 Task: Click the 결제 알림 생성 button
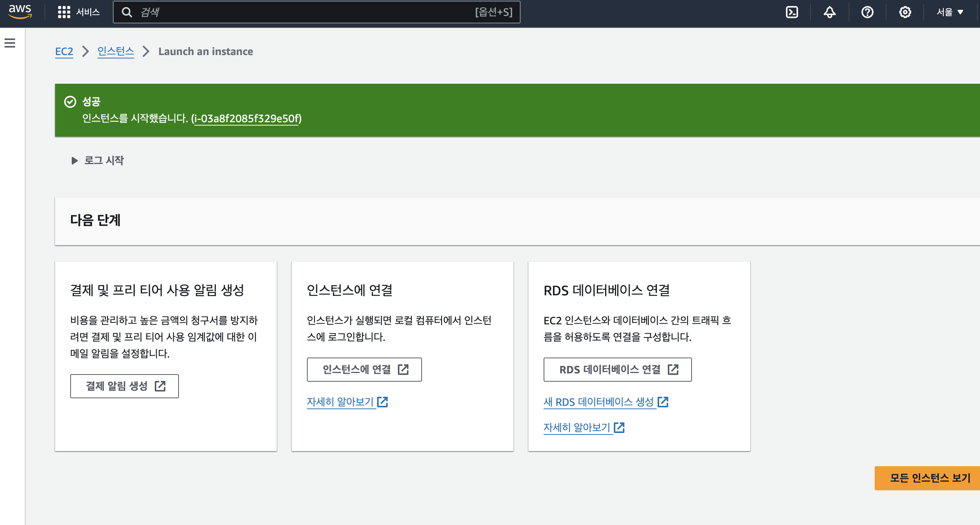(125, 386)
